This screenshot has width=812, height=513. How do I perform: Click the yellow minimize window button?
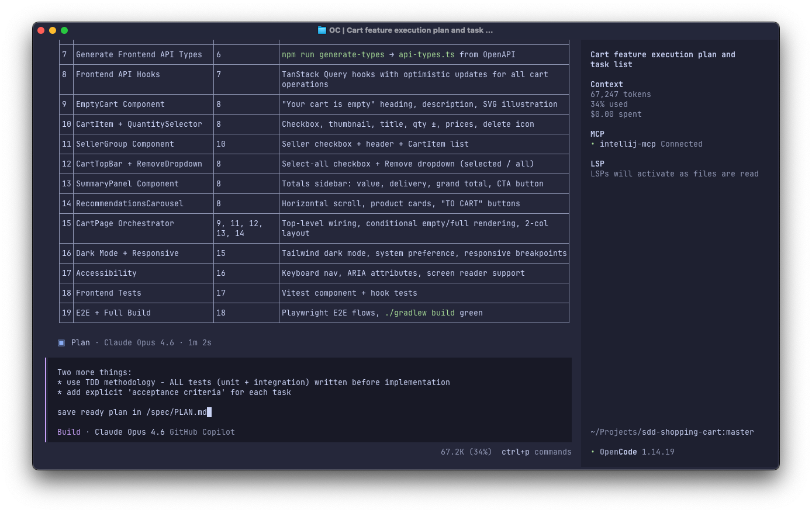pos(53,30)
